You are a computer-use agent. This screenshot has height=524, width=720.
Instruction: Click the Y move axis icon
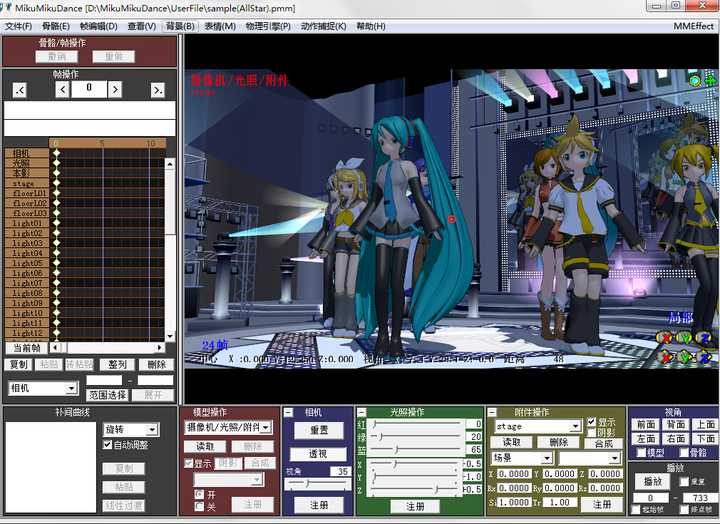684,357
